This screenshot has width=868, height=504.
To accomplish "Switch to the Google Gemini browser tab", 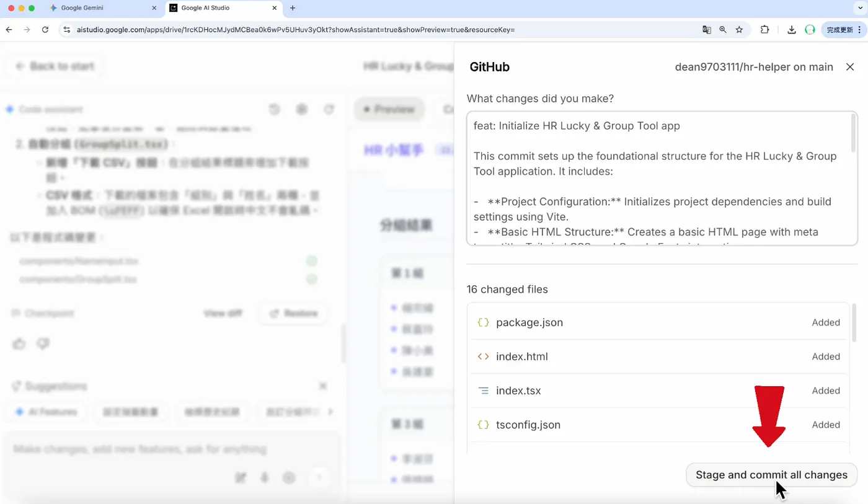I will click(x=103, y=8).
